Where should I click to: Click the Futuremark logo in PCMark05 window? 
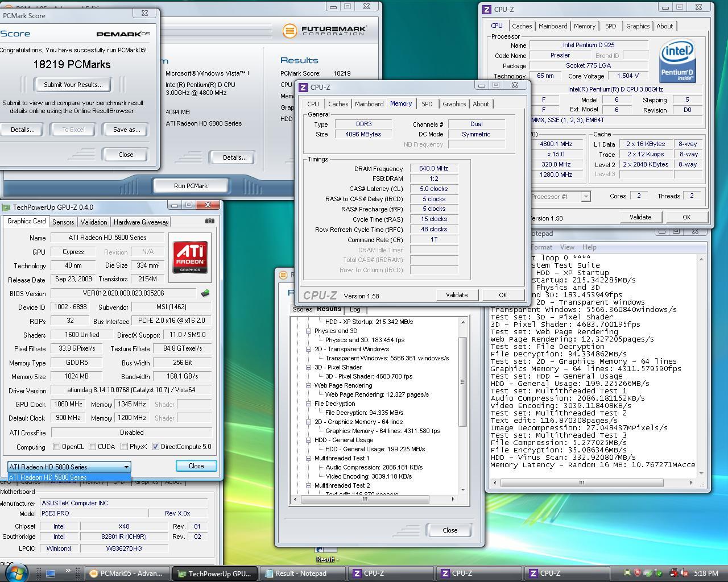coord(325,31)
